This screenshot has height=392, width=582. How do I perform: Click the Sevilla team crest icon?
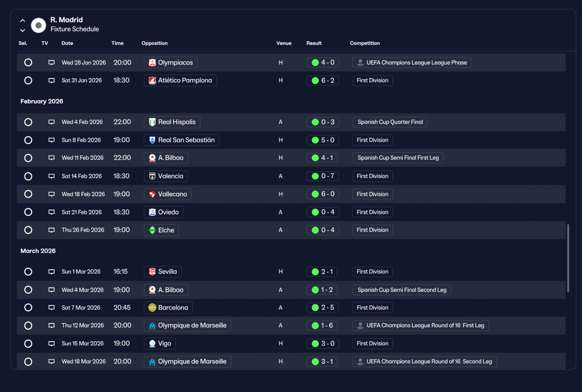(152, 272)
